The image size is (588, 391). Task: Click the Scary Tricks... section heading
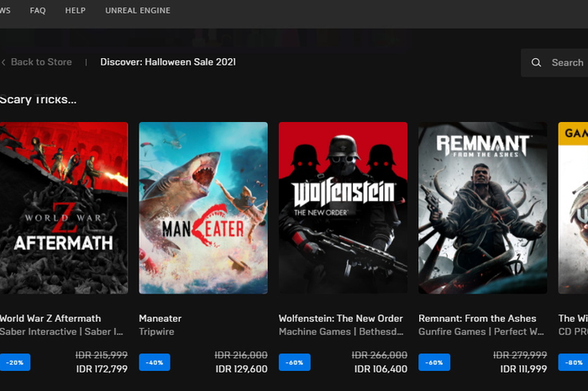(x=38, y=99)
